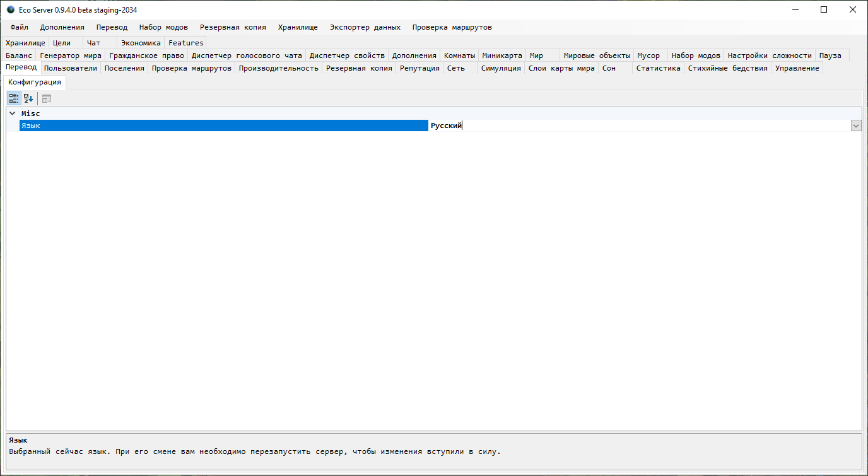868x476 pixels.
Task: Select the Конфигурация sub-tab
Action: [x=35, y=82]
